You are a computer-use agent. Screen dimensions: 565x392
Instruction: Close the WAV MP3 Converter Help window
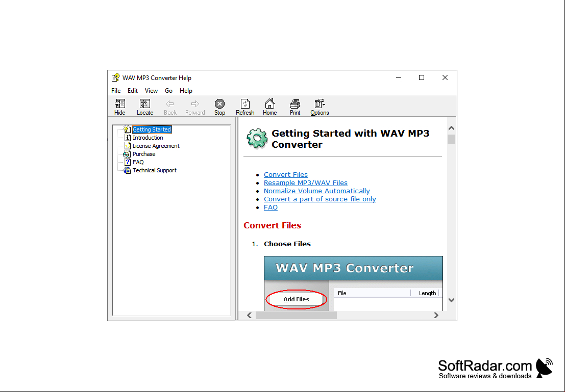(x=445, y=78)
